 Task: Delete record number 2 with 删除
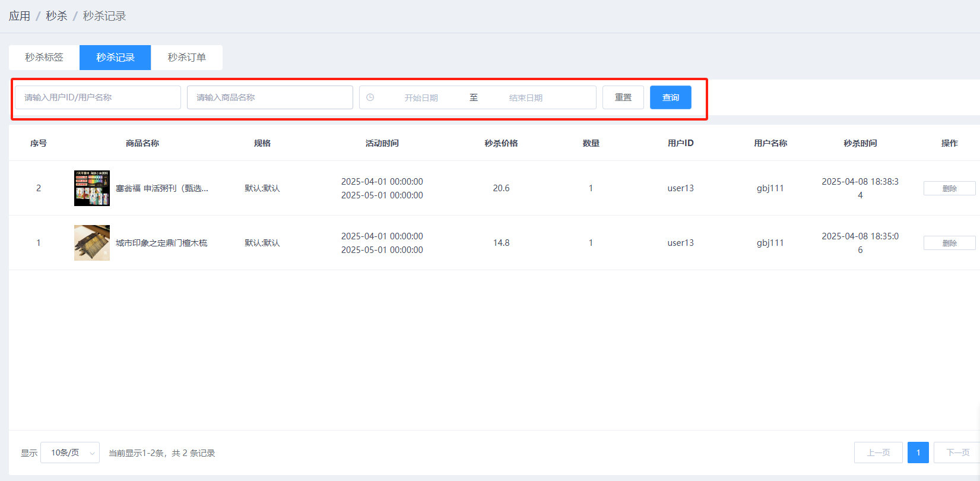coord(949,188)
